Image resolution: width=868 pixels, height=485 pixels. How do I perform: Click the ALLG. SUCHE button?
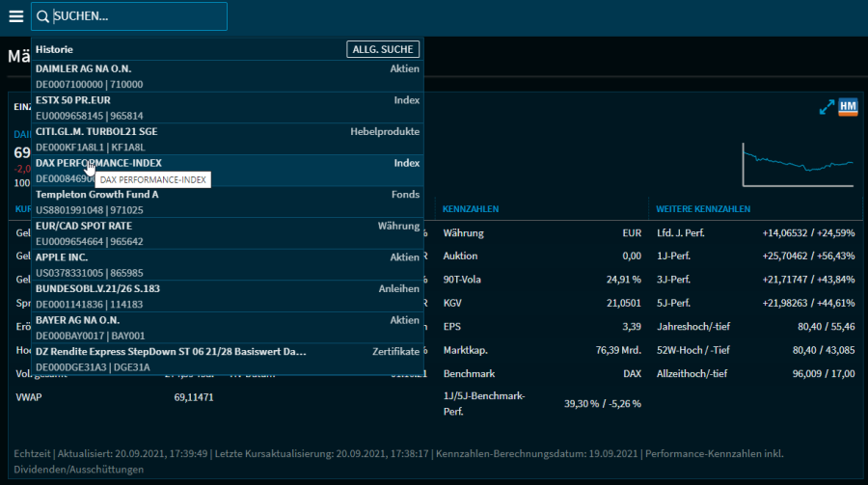[x=383, y=49]
